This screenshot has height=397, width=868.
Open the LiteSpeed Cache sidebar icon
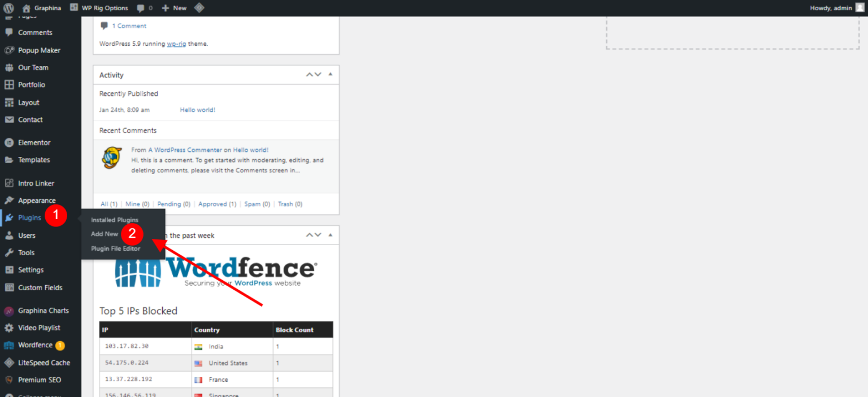(x=8, y=363)
